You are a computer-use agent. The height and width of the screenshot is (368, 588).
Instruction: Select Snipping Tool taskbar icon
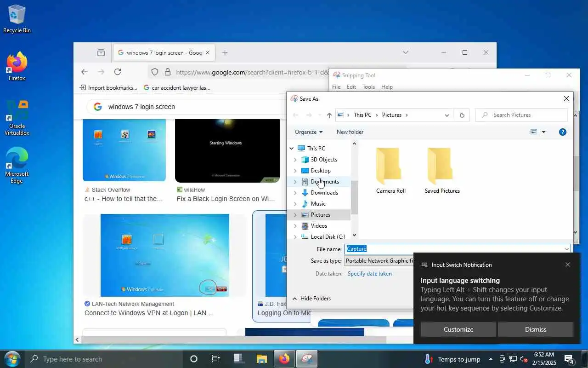(307, 359)
